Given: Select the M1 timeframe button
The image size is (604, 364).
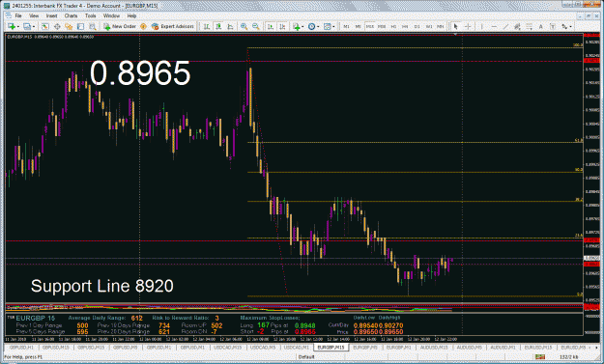Looking at the screenshot, I should tap(346, 26).
